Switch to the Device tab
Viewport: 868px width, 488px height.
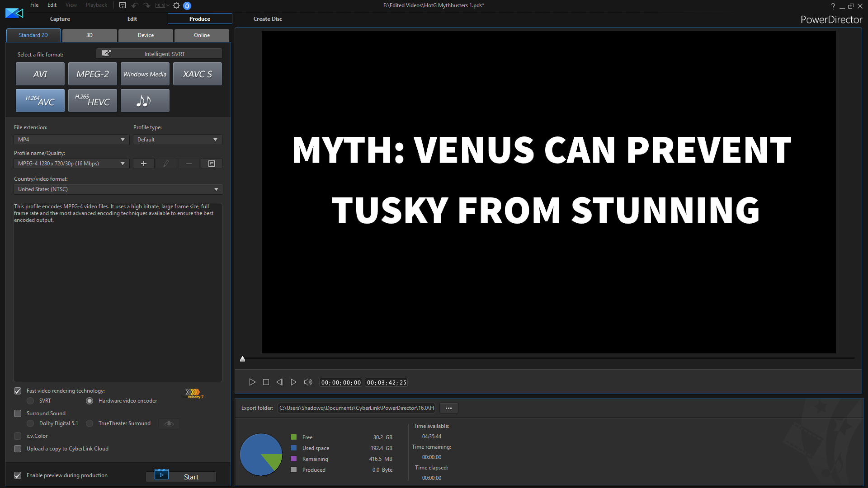(146, 35)
